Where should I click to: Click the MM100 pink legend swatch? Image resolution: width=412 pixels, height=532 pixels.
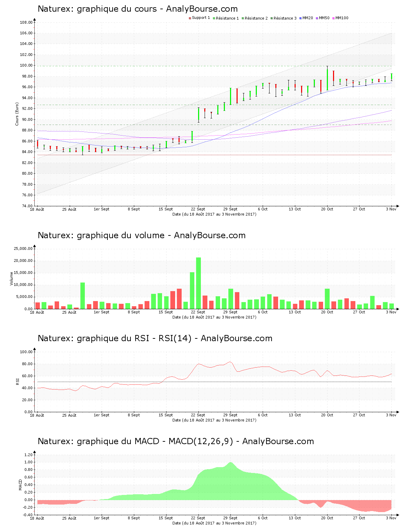point(333,18)
